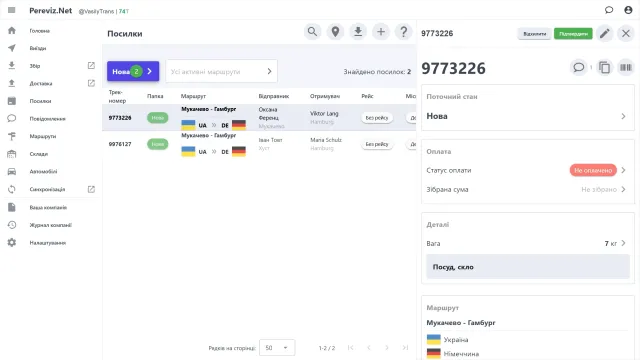
Task: Go to the first page arrow
Action: click(351, 348)
